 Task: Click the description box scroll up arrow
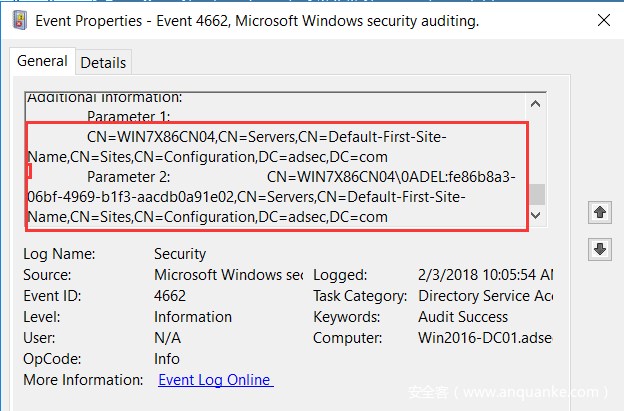(536, 103)
